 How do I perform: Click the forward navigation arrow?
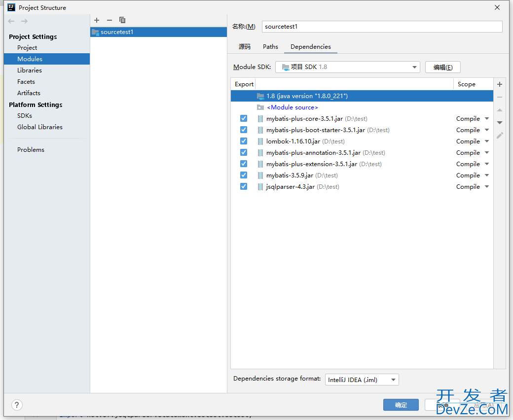coord(24,21)
